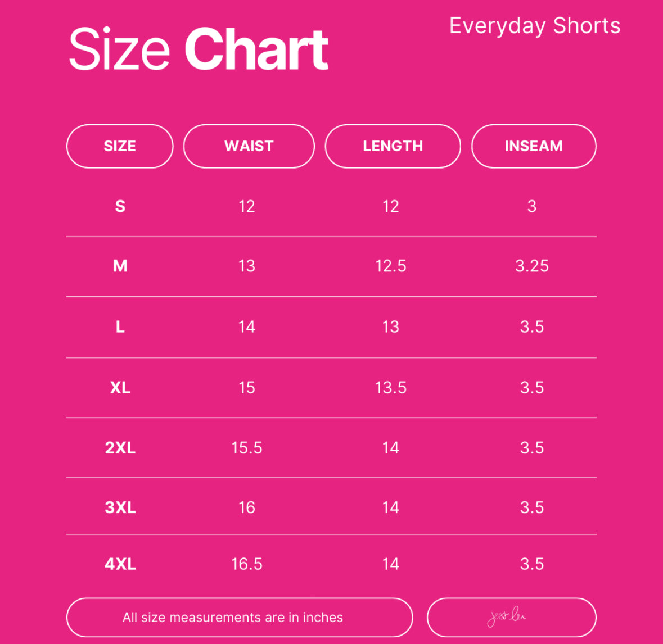Image resolution: width=663 pixels, height=644 pixels.
Task: Click the 16.5 waist value for 4XL
Action: tap(247, 564)
